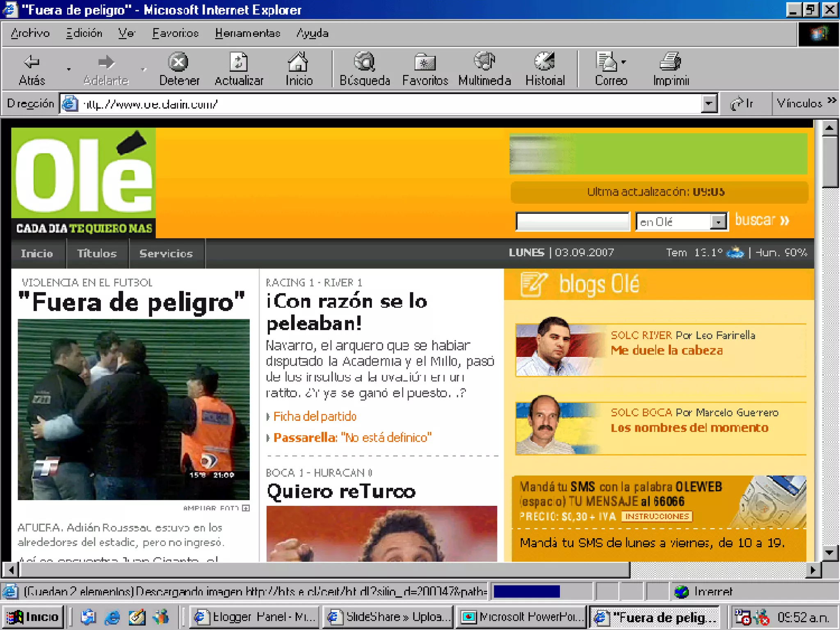
Task: Expand the Correo mail dropdown arrow
Action: tap(624, 62)
